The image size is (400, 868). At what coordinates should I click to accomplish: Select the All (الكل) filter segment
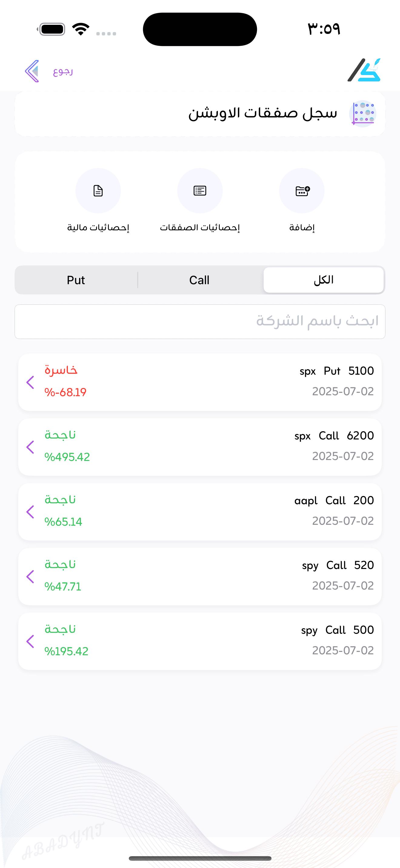click(x=323, y=280)
